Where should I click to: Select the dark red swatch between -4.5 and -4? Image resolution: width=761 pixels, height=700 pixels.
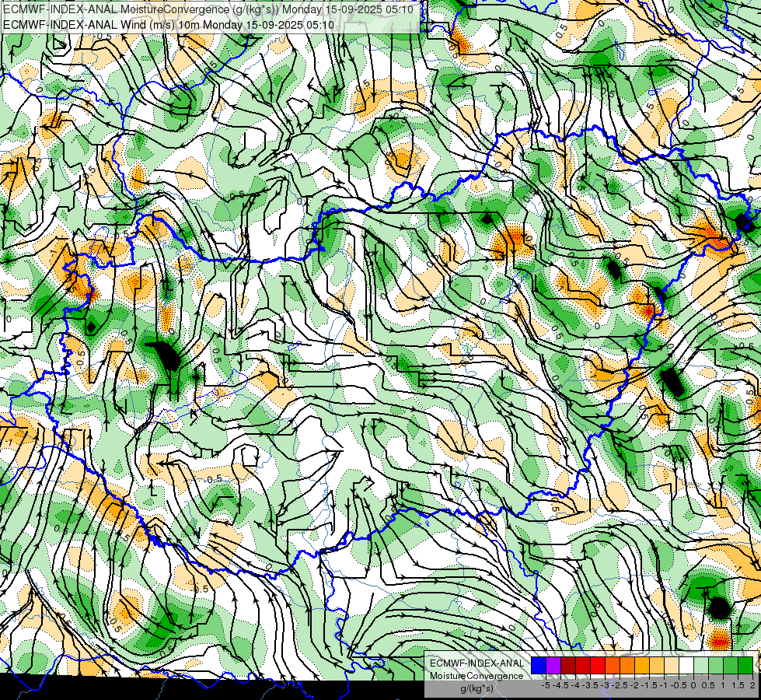click(568, 665)
